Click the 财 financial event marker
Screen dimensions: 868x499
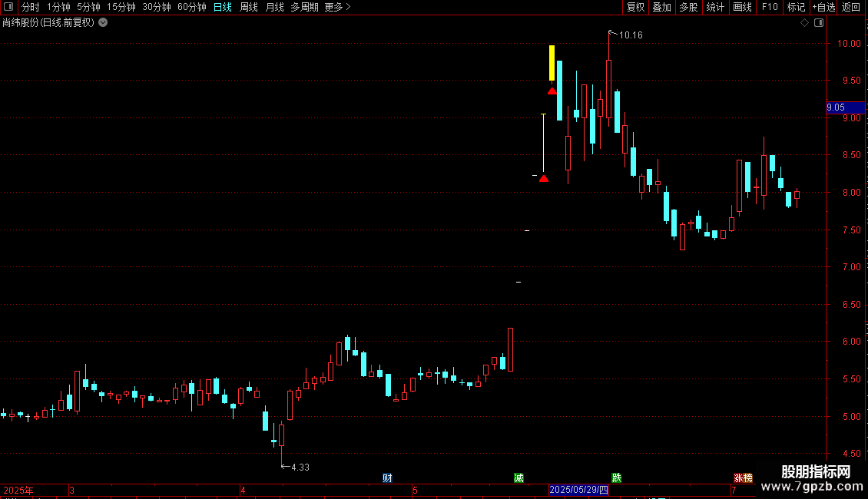point(387,478)
